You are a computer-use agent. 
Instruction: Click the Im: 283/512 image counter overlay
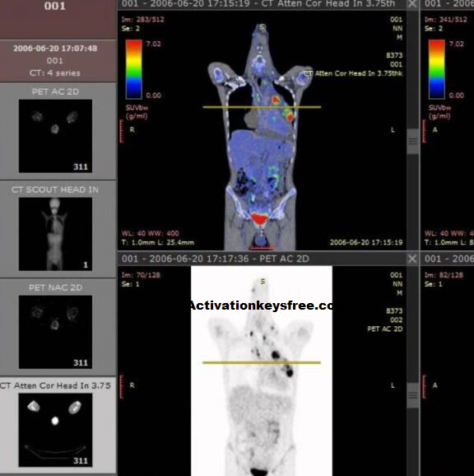pyautogui.click(x=142, y=20)
